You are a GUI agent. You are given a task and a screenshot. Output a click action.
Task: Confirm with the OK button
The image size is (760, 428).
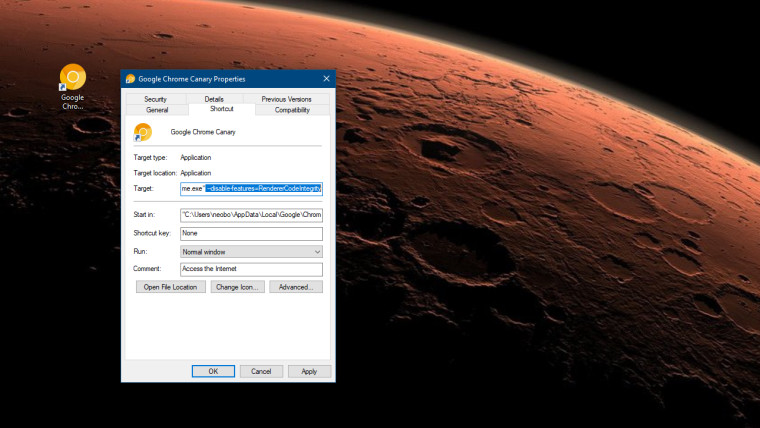[213, 371]
